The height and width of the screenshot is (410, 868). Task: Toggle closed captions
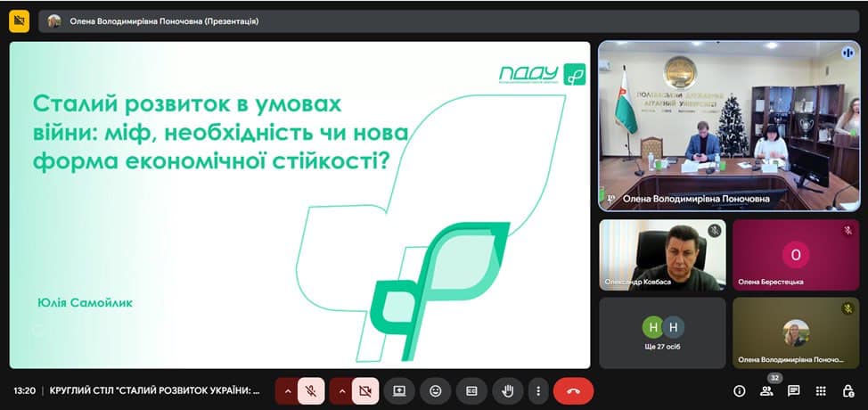click(x=471, y=390)
